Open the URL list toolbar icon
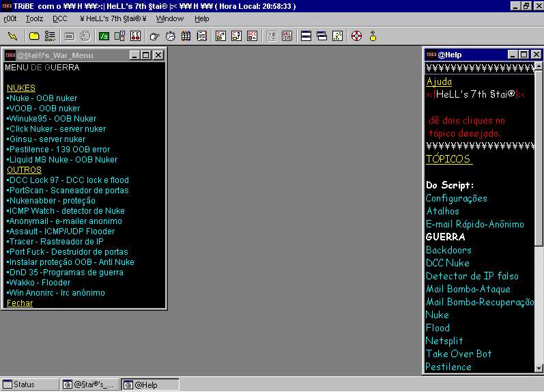The image size is (544, 392). coord(287,36)
